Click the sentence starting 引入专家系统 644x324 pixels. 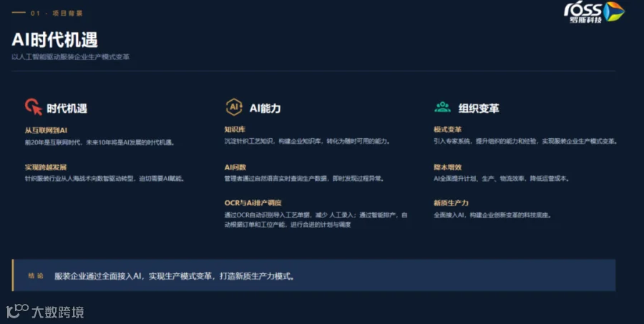click(x=526, y=142)
